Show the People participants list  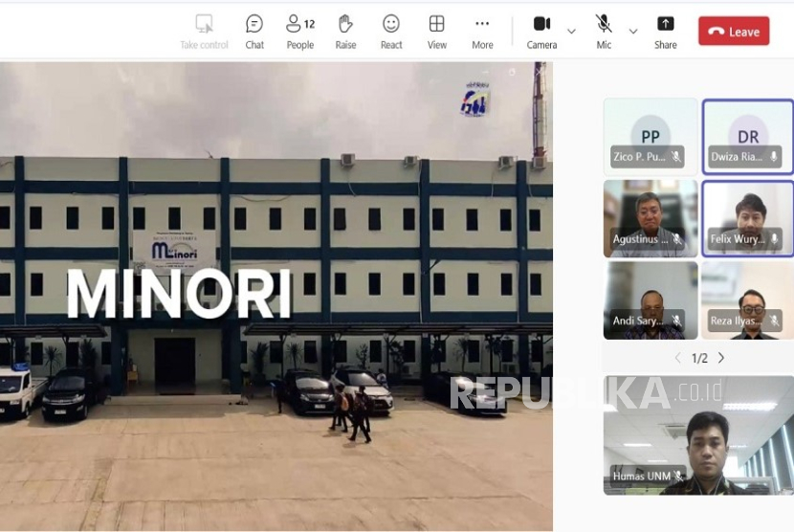pos(299,32)
